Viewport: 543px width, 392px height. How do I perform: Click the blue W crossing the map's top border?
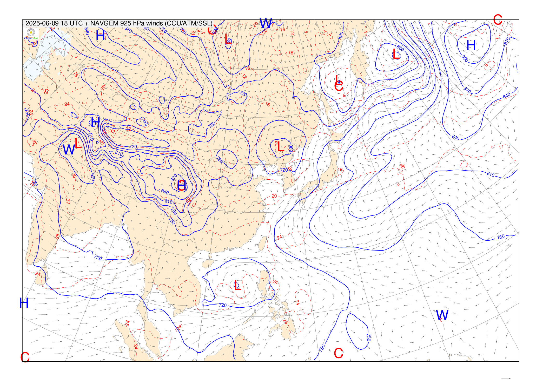coord(266,24)
